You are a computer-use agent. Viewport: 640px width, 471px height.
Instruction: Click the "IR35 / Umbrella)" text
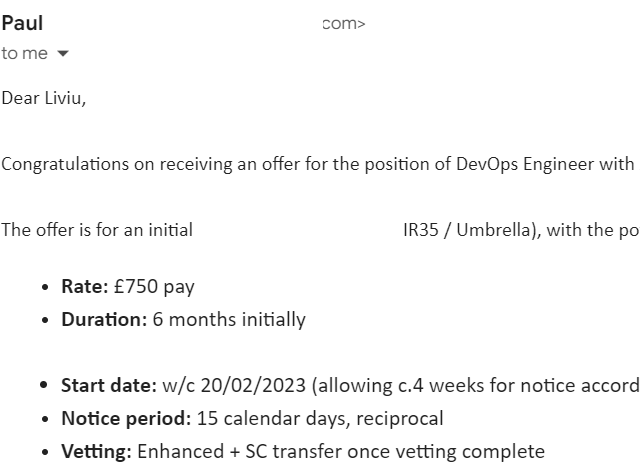[471, 230]
